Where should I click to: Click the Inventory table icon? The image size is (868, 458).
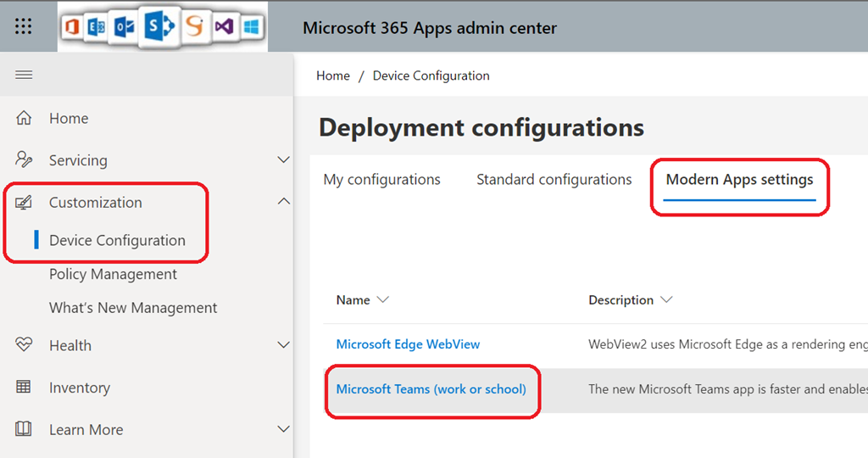[25, 388]
